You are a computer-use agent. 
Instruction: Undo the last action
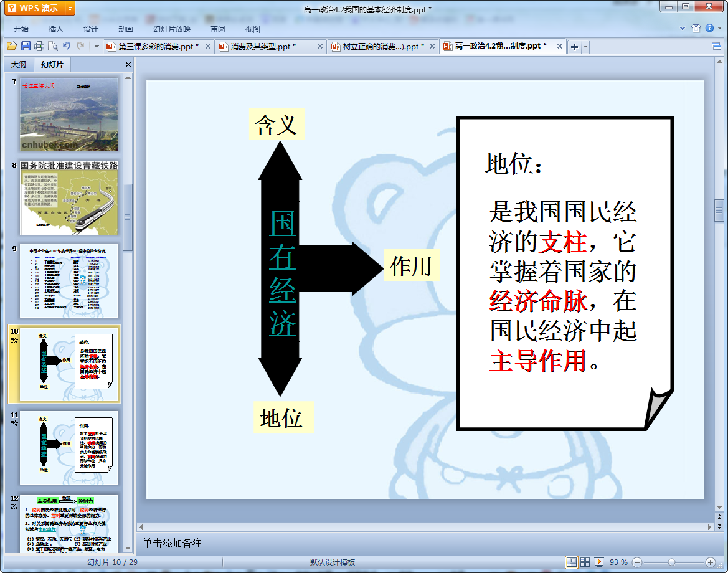click(x=67, y=46)
